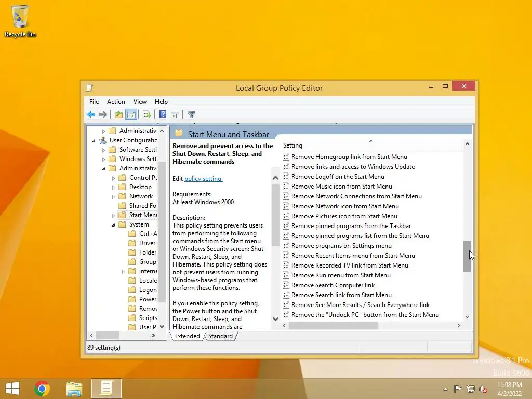The image size is (532, 399).
Task: Click the User Configuration node icon
Action: click(x=103, y=140)
